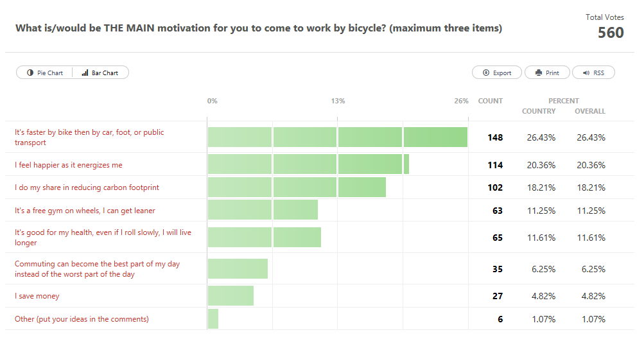The width and height of the screenshot is (644, 339).
Task: Click the bar for 'I save money'
Action: pyautogui.click(x=231, y=296)
